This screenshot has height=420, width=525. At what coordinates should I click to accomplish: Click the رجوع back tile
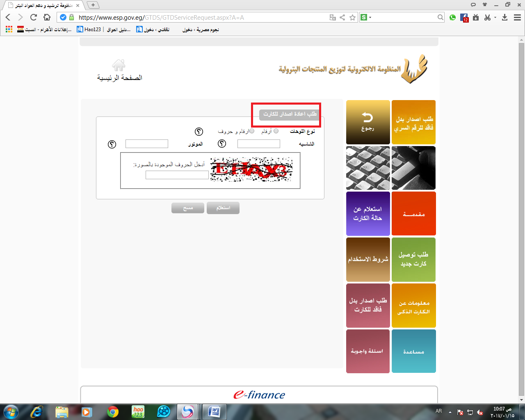pos(368,122)
